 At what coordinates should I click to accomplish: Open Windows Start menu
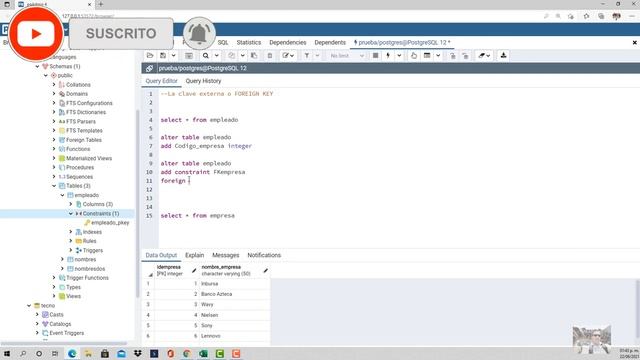(x=7, y=353)
